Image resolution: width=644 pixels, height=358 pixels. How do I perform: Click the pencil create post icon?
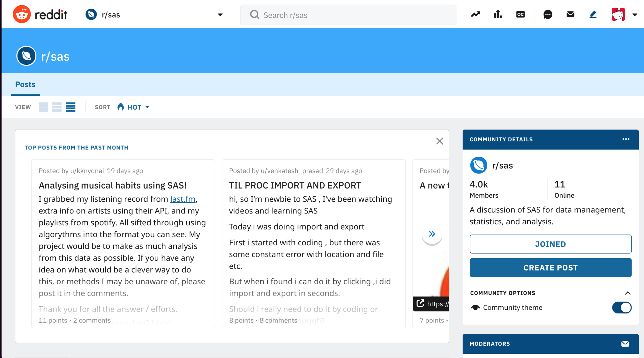click(x=593, y=14)
